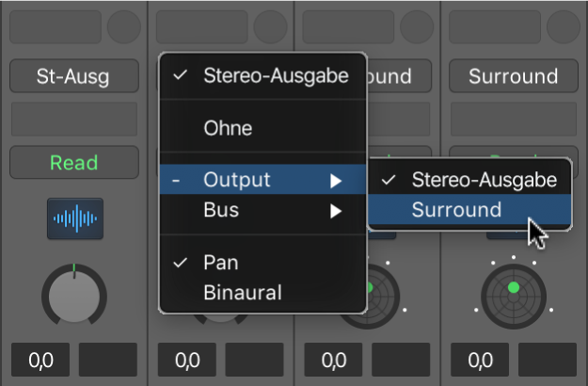Expand the Output submenu arrow
The image size is (588, 386).
pyautogui.click(x=336, y=181)
